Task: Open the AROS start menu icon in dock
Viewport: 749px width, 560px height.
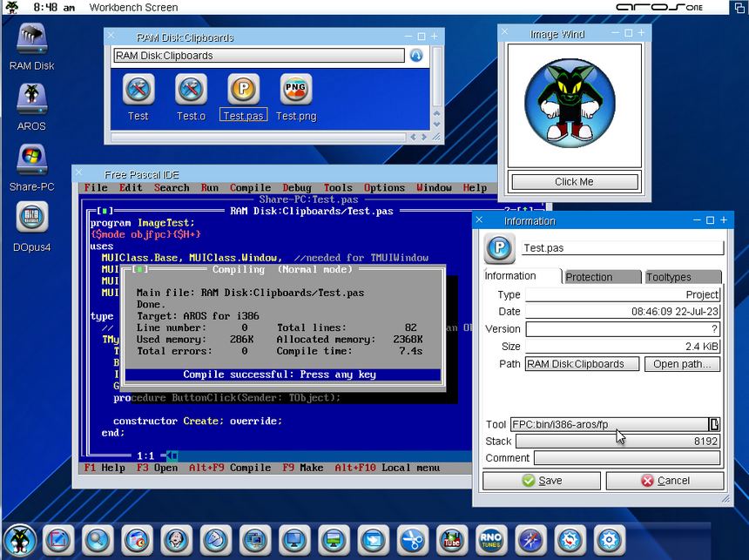Action: (19, 540)
